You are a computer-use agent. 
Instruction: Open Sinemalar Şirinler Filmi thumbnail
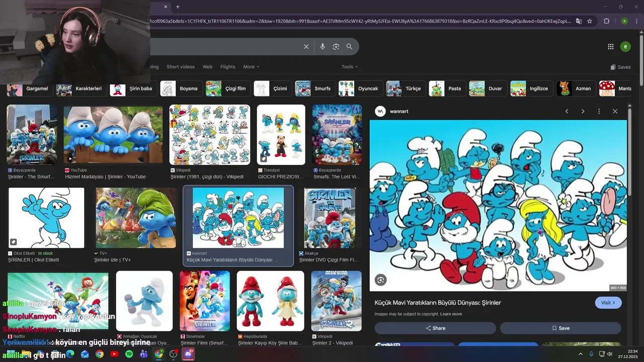coord(205,301)
